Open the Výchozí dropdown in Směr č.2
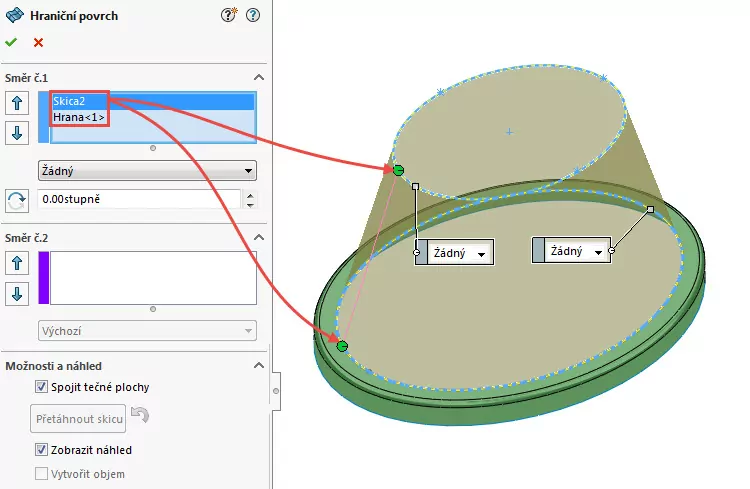This screenshot has width=750, height=489. [x=147, y=331]
